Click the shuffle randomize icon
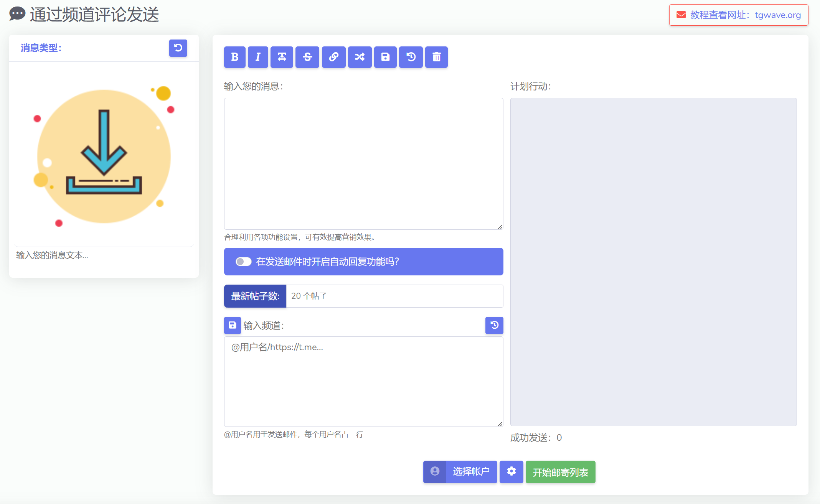Screen dimensions: 820x504 [360, 57]
